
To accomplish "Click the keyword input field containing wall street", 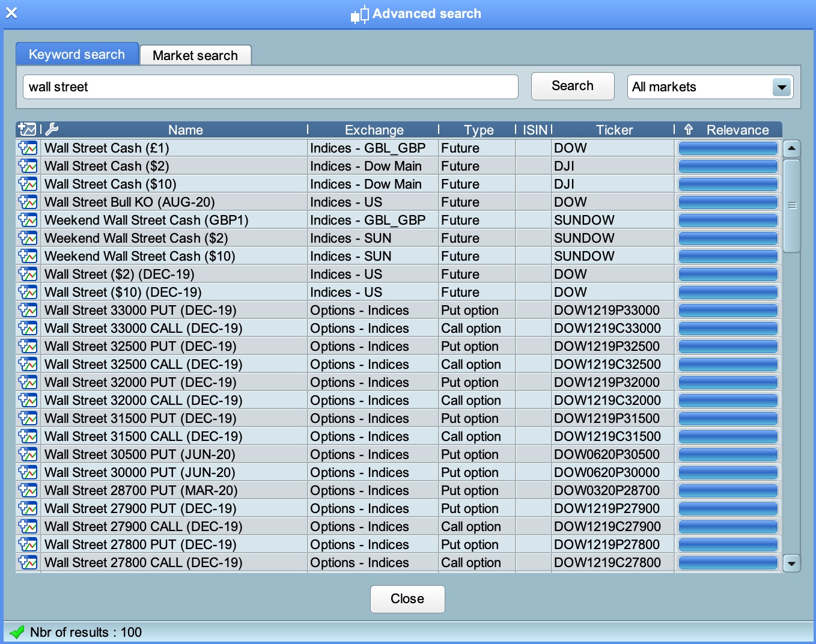I will coord(270,87).
